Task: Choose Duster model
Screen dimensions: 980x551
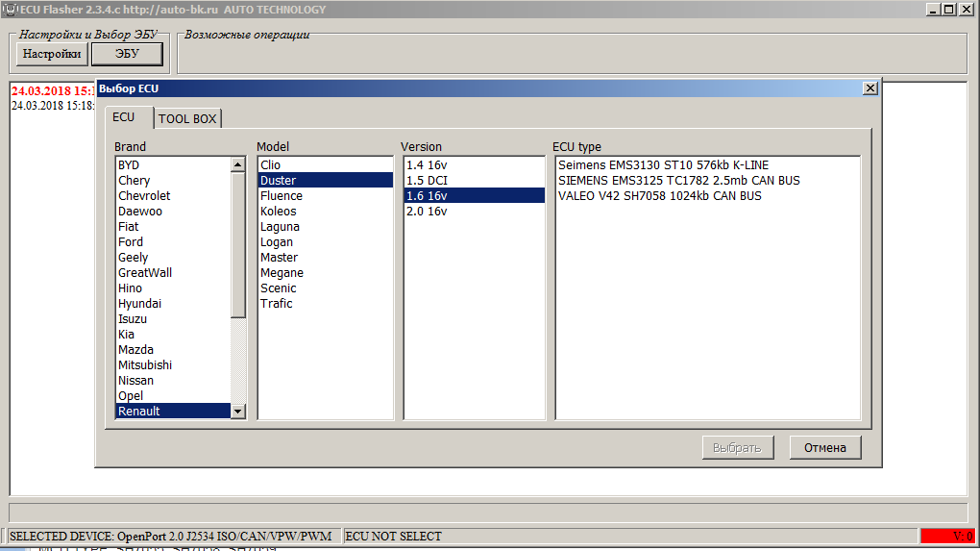Action: coord(326,181)
